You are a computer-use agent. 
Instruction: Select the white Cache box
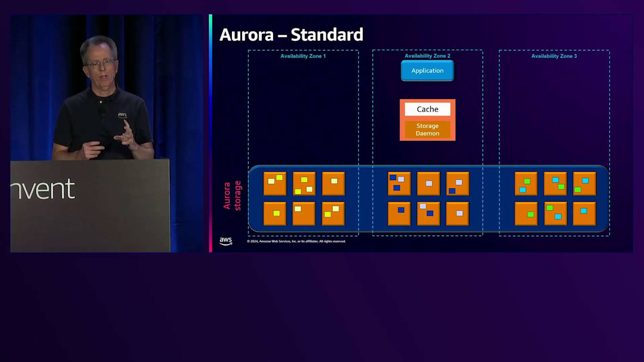(428, 109)
